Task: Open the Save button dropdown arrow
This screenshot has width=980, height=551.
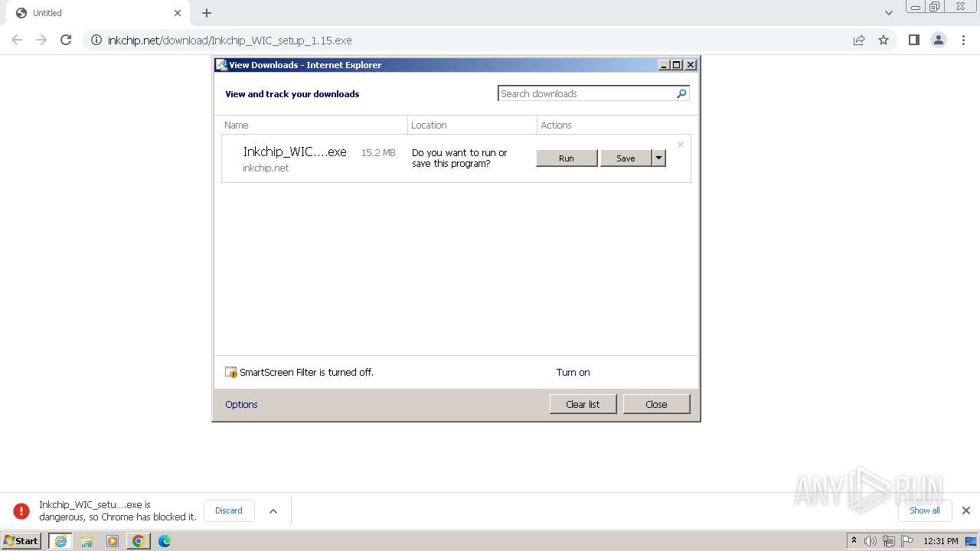Action: coord(658,158)
